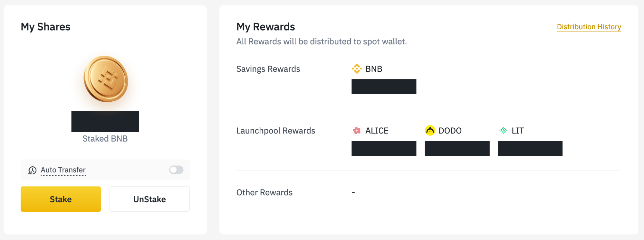This screenshot has width=644, height=240.
Task: Click the BNB diamond logo icon
Action: [x=357, y=69]
